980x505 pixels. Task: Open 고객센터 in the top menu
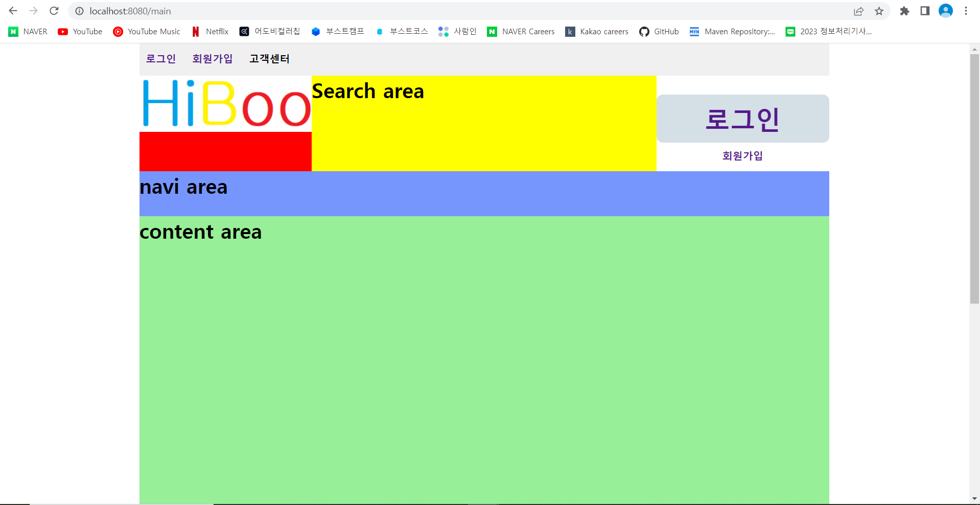coord(269,59)
